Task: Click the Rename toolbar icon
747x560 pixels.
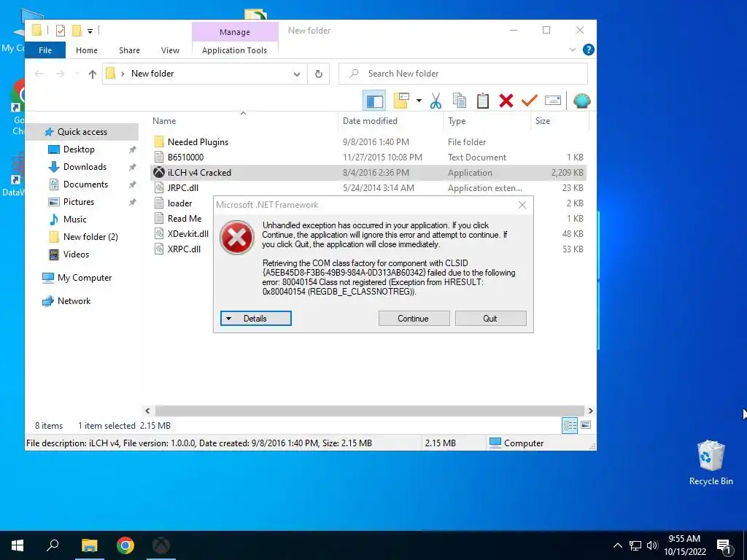Action: (553, 101)
